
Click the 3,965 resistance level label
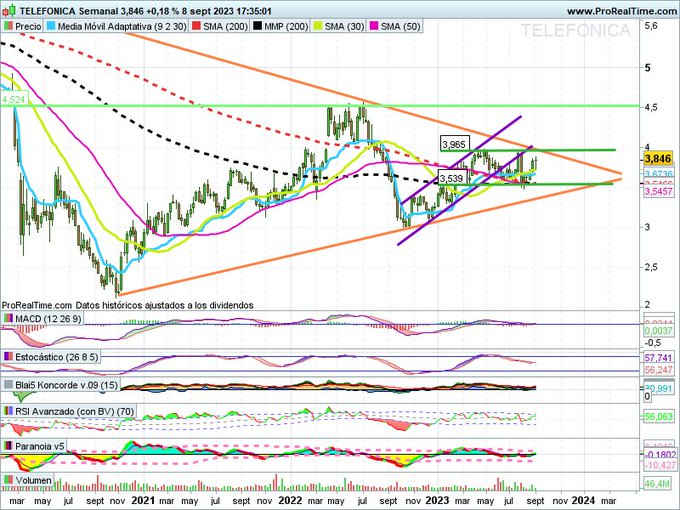(x=454, y=144)
